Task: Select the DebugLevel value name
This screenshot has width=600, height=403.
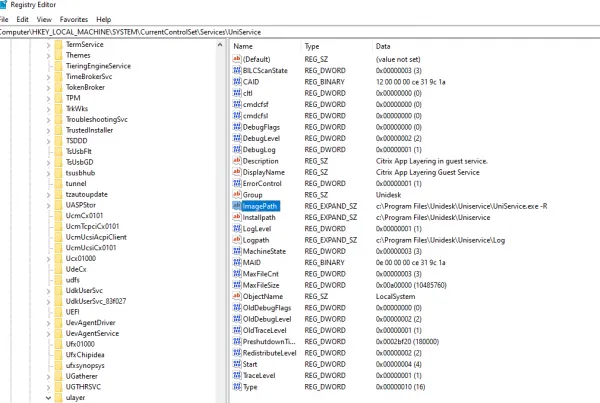Action: pos(261,138)
